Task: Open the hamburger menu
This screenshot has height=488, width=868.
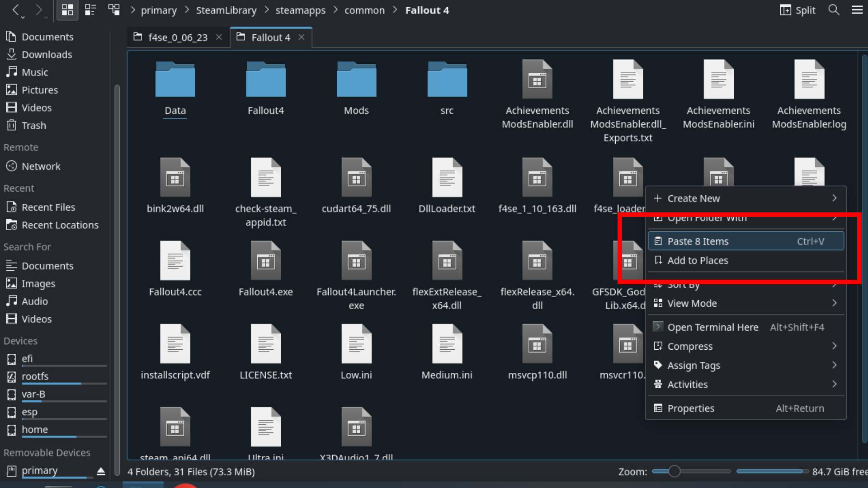Action: click(x=857, y=10)
